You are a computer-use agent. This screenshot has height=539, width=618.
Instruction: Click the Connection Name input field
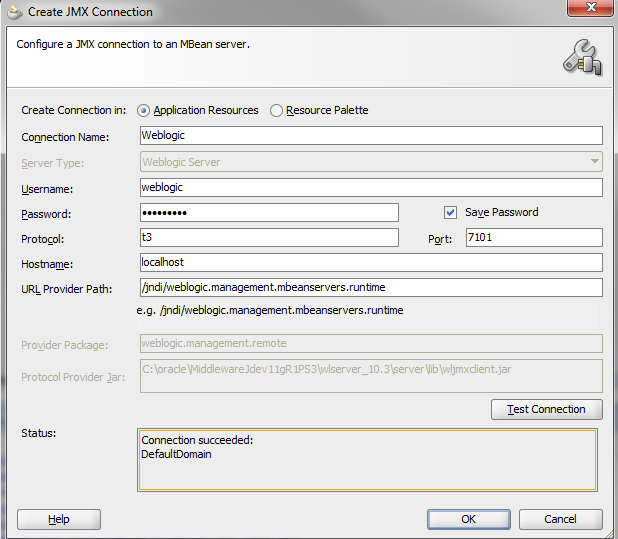click(371, 136)
